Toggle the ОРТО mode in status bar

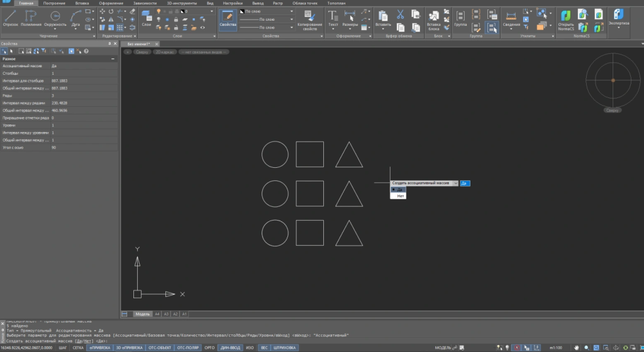(x=210, y=347)
